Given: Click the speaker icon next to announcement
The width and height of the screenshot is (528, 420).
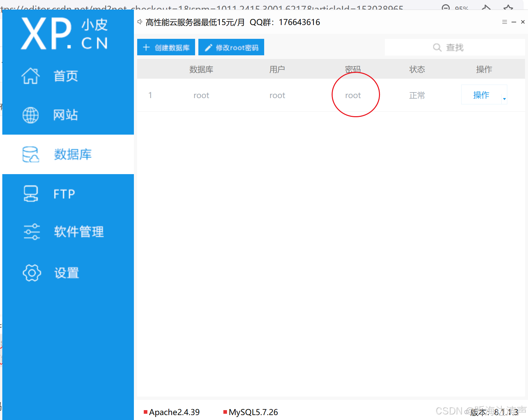Looking at the screenshot, I should 139,22.
